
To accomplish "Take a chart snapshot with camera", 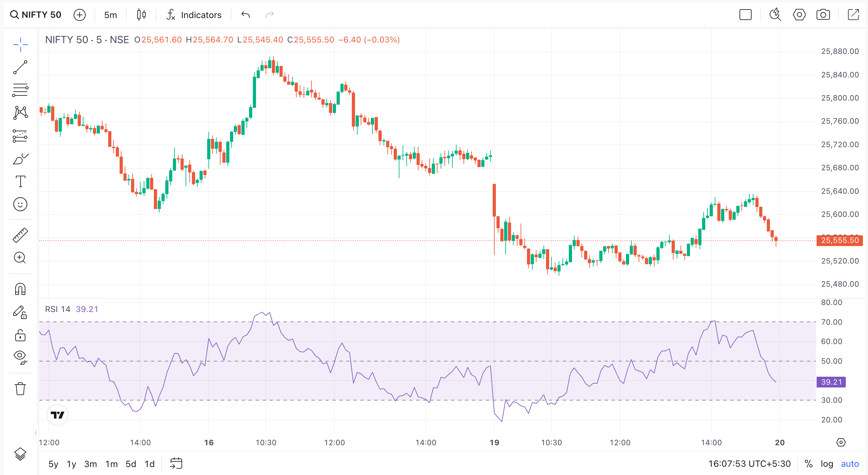I will [x=823, y=15].
